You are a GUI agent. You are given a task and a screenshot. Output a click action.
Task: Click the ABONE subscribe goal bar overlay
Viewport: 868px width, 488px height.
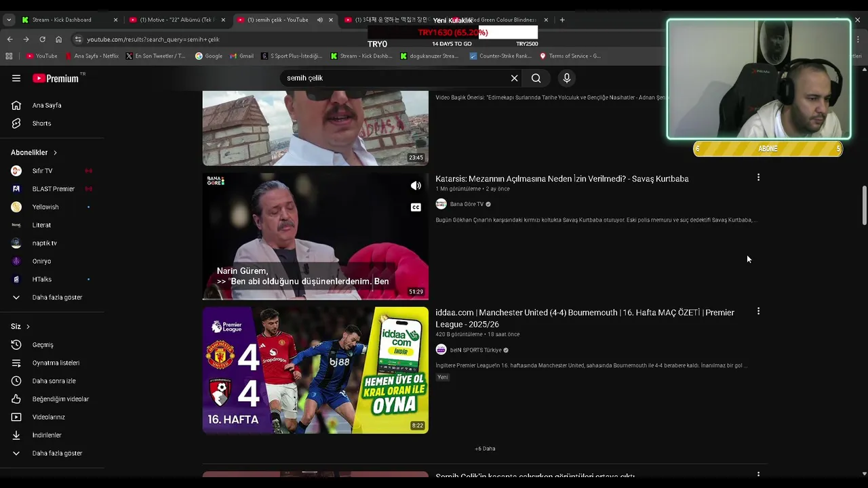point(768,149)
